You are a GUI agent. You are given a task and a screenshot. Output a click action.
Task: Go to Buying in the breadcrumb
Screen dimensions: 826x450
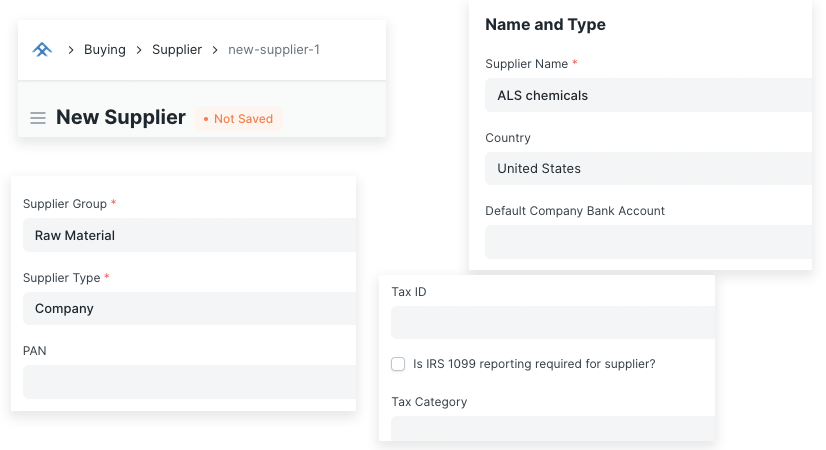105,50
